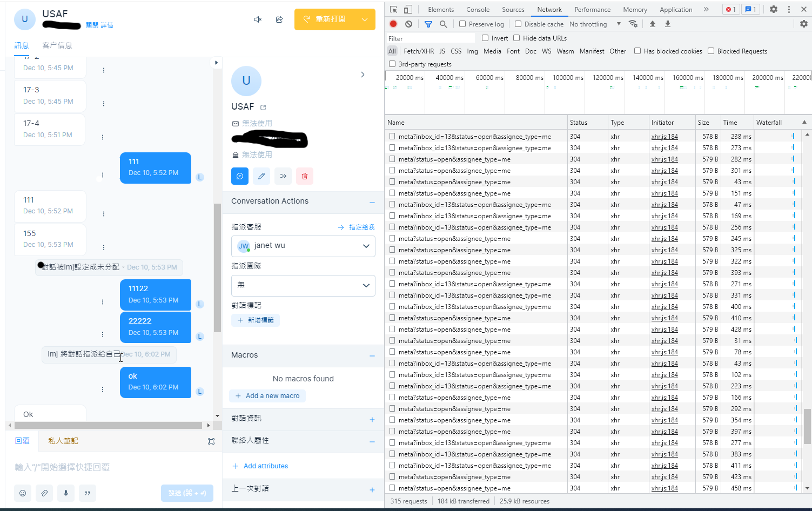Switch to the 私人筆記 tab
812x511 pixels.
(x=62, y=440)
